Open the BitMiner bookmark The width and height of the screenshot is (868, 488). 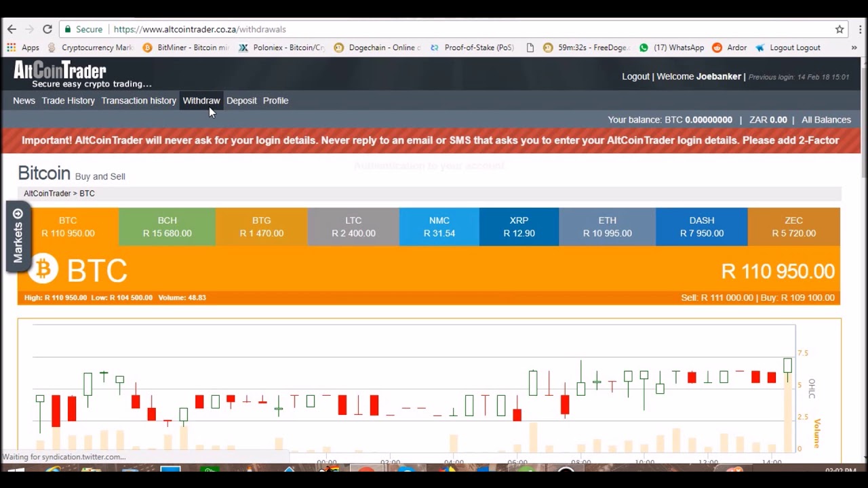point(186,47)
